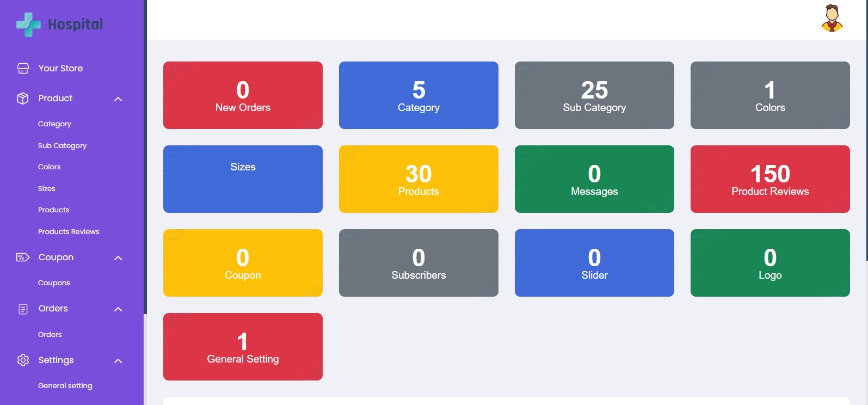Click the Hospital cross logo icon
The image size is (868, 405).
(28, 24)
